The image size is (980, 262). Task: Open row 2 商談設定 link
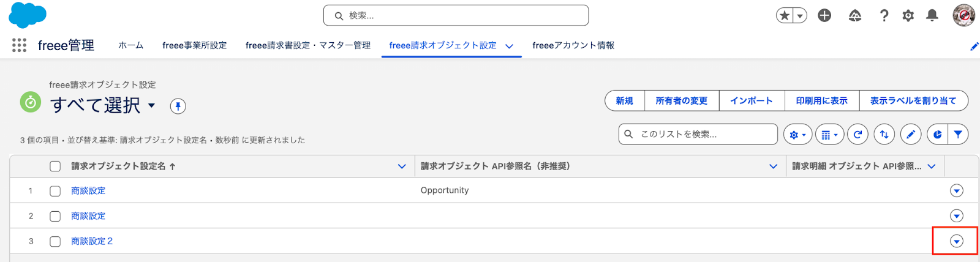(x=88, y=216)
